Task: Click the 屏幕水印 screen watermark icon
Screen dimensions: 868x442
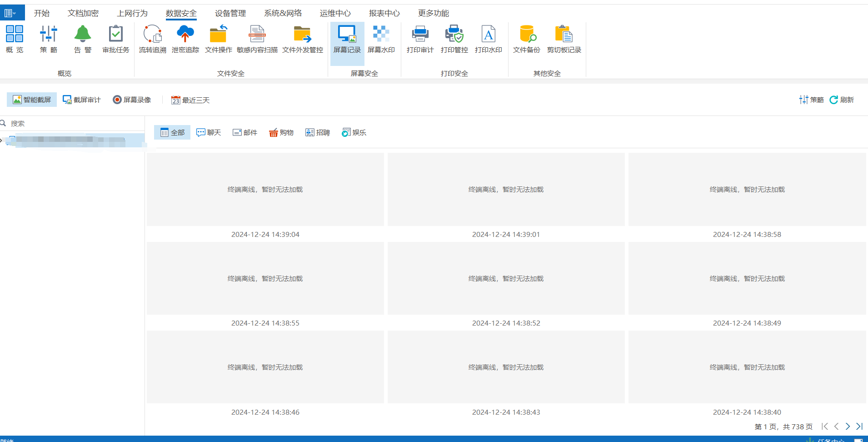Action: coord(381,39)
